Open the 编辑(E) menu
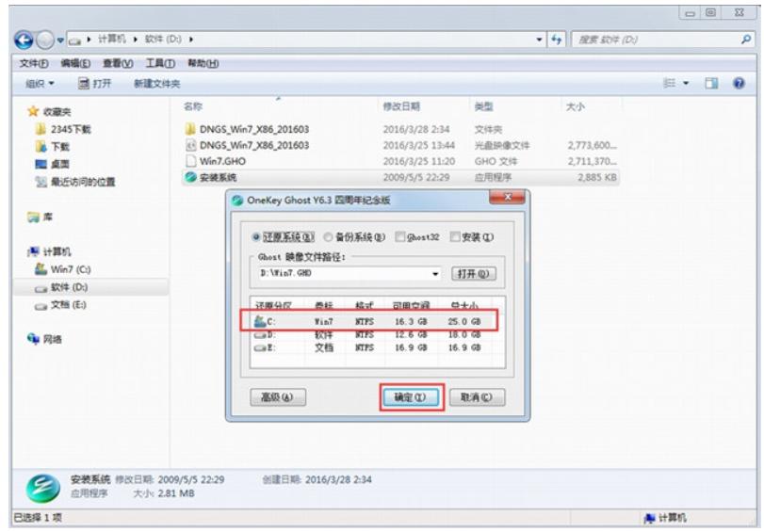 (x=75, y=63)
